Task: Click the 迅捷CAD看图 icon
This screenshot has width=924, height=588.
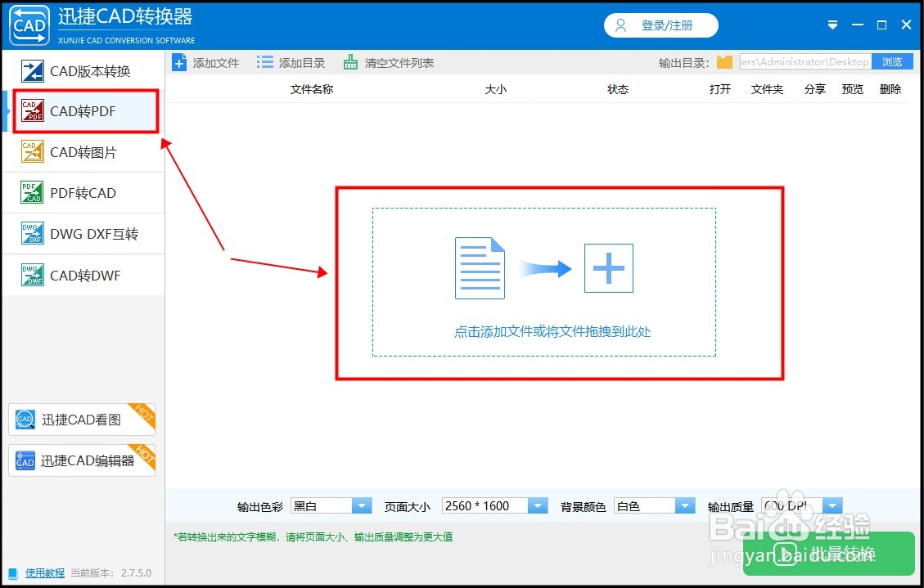Action: [25, 419]
